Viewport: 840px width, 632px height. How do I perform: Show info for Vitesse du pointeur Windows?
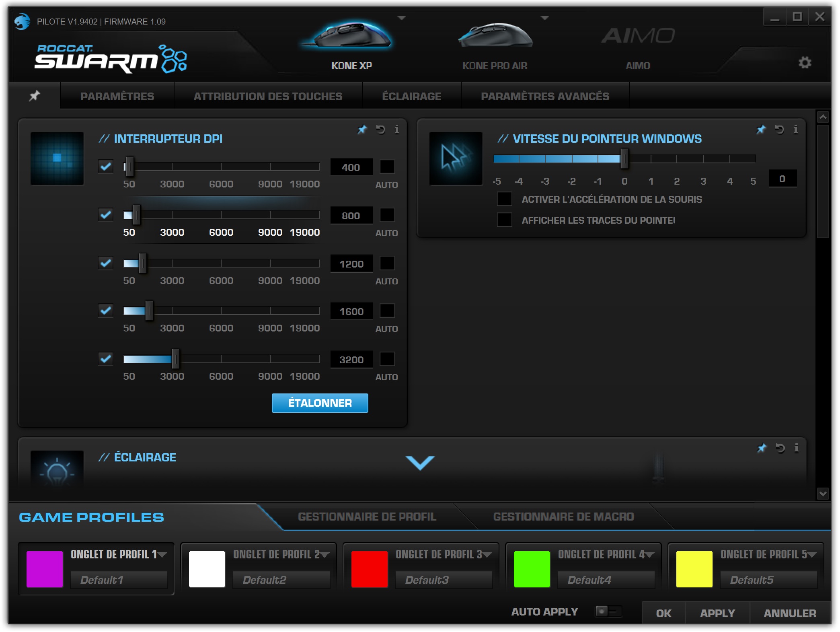click(x=796, y=129)
